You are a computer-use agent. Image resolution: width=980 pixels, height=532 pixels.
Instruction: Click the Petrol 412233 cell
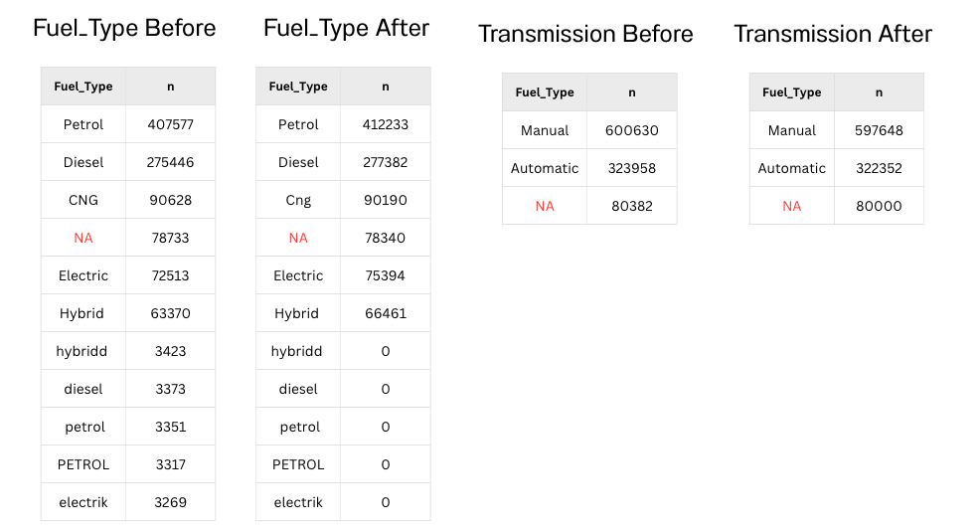tap(386, 124)
